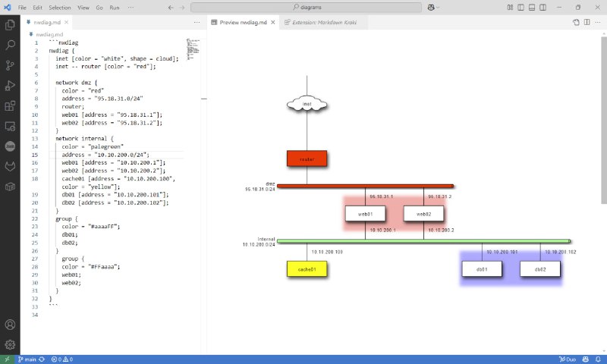
Task: Open more actions for preview editor group
Action: pos(598,23)
